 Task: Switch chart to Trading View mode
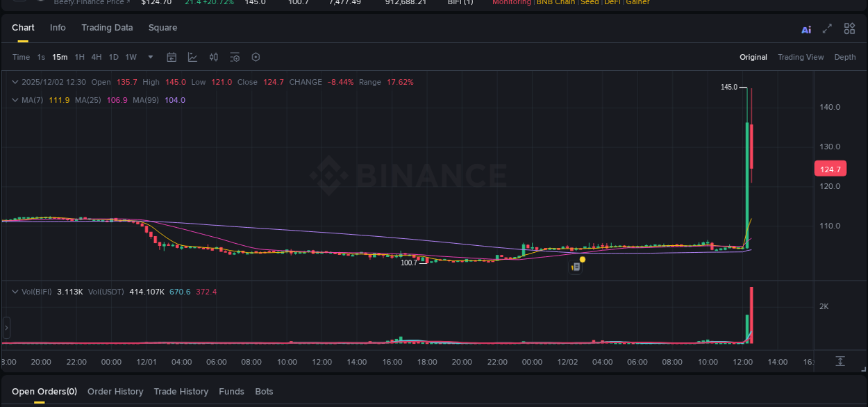801,57
